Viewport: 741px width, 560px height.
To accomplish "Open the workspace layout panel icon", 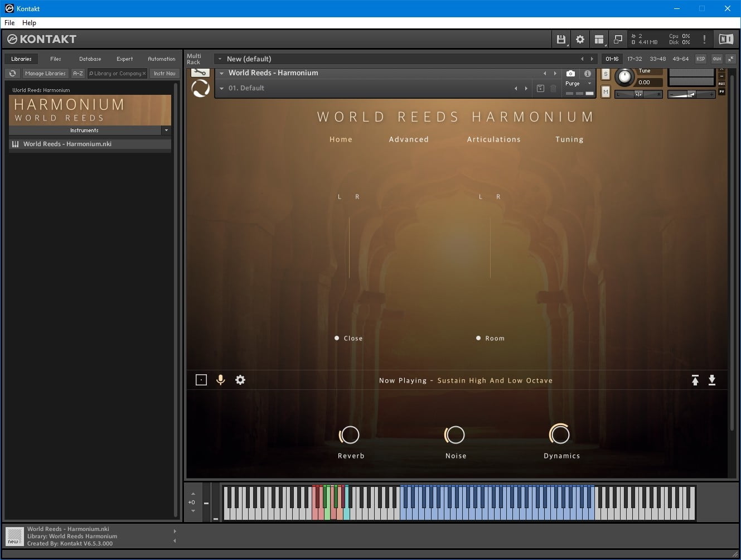I will tap(599, 39).
